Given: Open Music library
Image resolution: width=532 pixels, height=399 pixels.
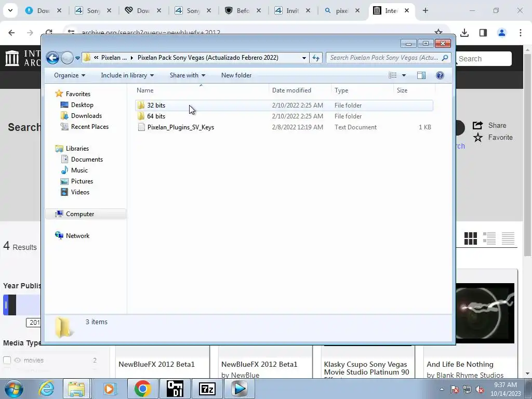Looking at the screenshot, I should [x=79, y=170].
